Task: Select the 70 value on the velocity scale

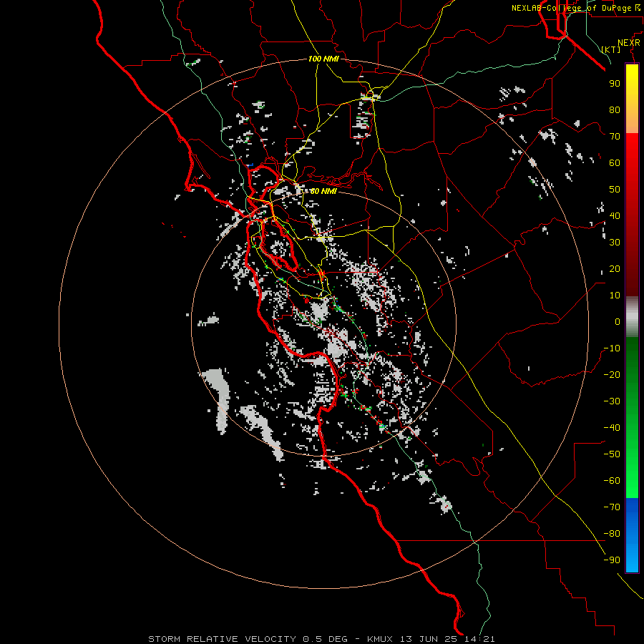Action: [x=615, y=137]
